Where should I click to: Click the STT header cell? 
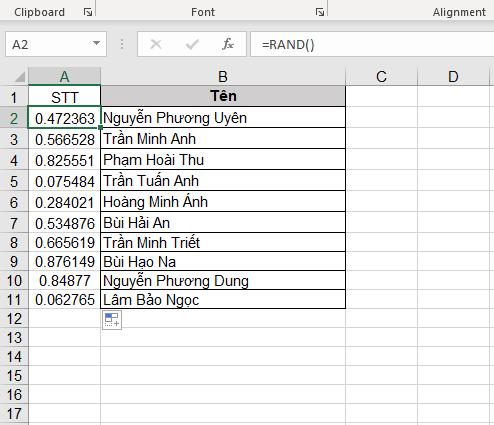pos(65,97)
